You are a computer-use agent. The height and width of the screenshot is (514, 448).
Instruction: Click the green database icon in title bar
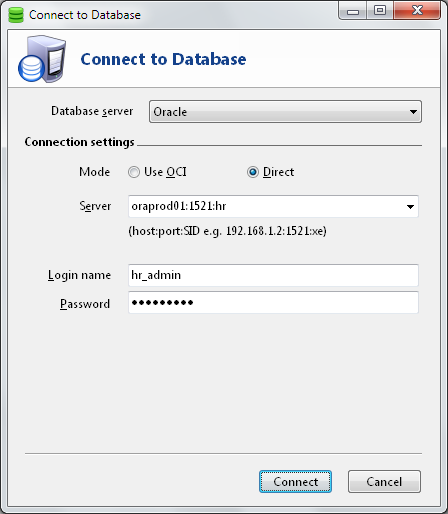tap(16, 15)
